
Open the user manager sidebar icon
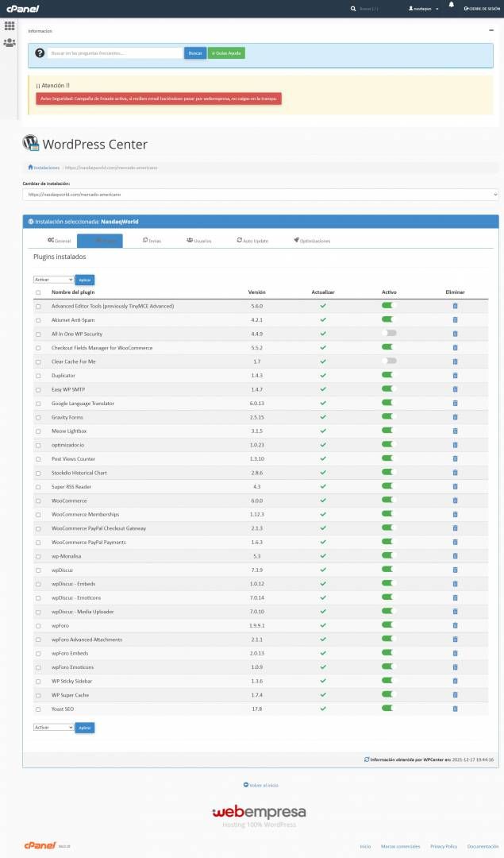pos(10,43)
